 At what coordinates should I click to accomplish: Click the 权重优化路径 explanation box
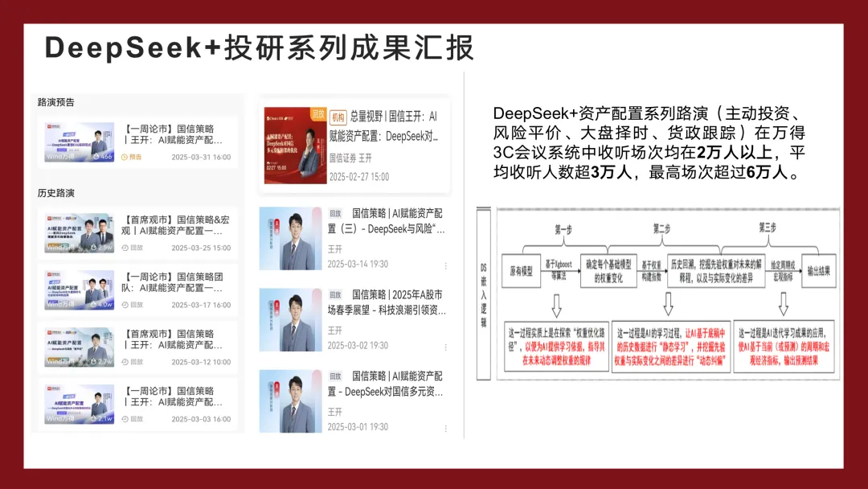(x=556, y=347)
